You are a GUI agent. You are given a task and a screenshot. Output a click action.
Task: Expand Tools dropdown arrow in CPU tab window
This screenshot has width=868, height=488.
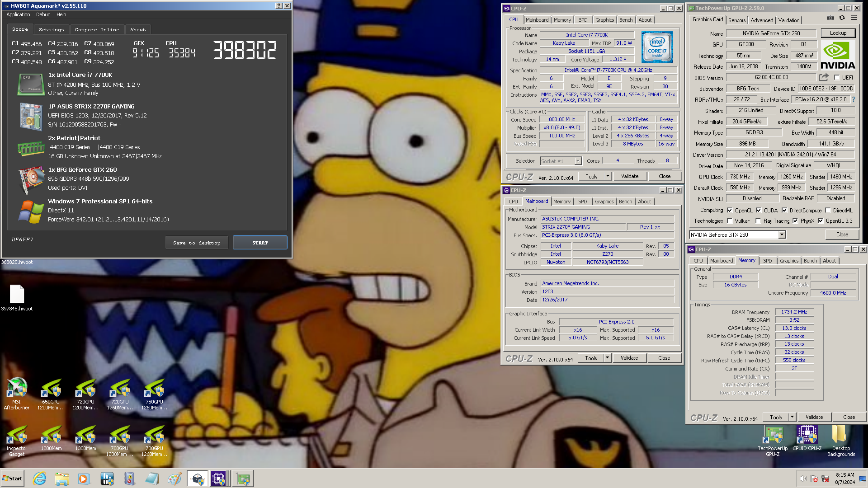pos(608,176)
